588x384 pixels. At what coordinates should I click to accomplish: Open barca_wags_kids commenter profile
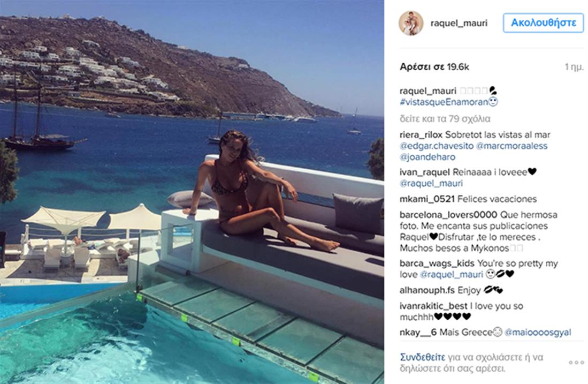437,263
